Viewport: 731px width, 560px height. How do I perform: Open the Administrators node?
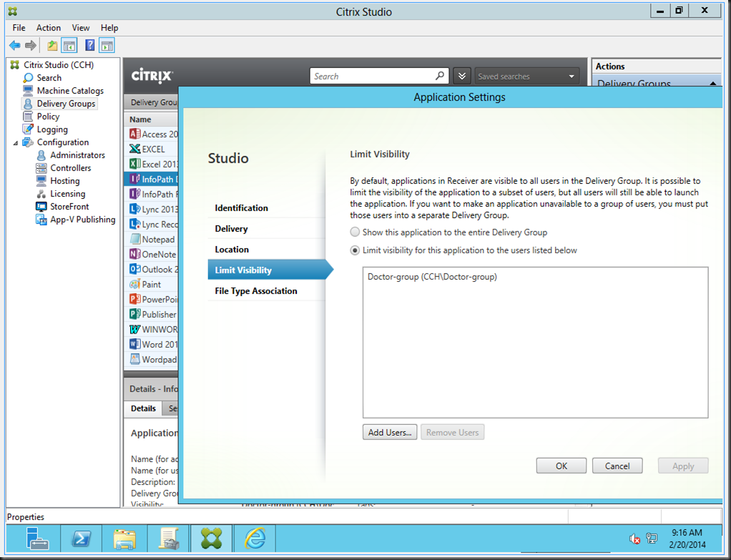[x=77, y=155]
